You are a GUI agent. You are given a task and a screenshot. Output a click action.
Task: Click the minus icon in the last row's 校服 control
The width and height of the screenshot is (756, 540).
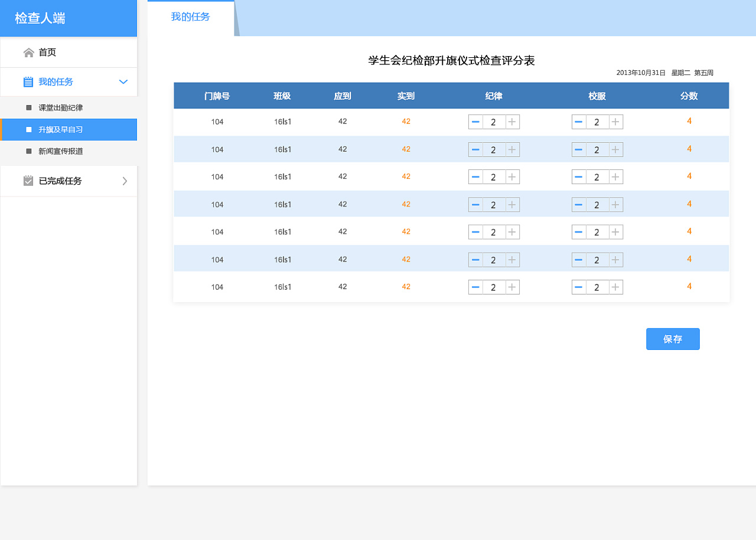(x=578, y=287)
